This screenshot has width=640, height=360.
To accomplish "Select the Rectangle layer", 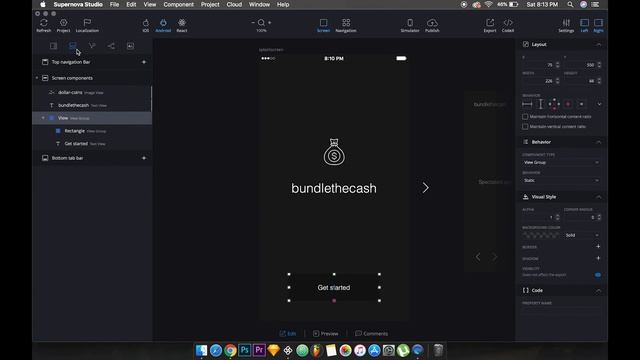I will (92, 131).
